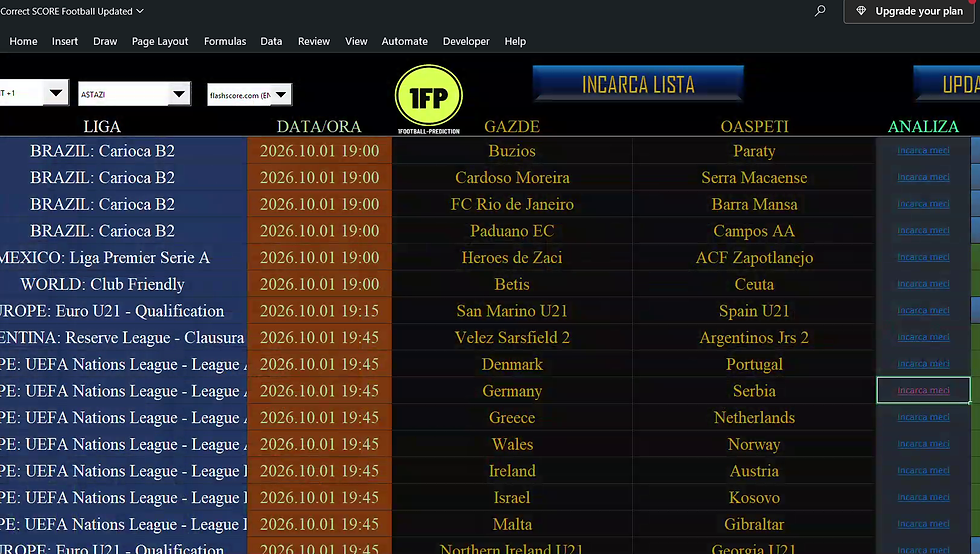Click Incarca meci link for Malta vs Gibraltar
This screenshot has height=554, width=980.
[x=923, y=524]
